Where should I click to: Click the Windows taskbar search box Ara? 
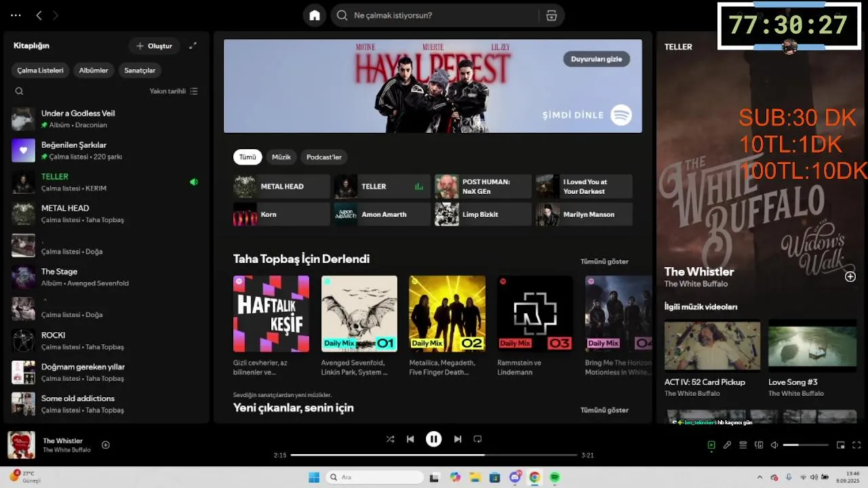(374, 477)
